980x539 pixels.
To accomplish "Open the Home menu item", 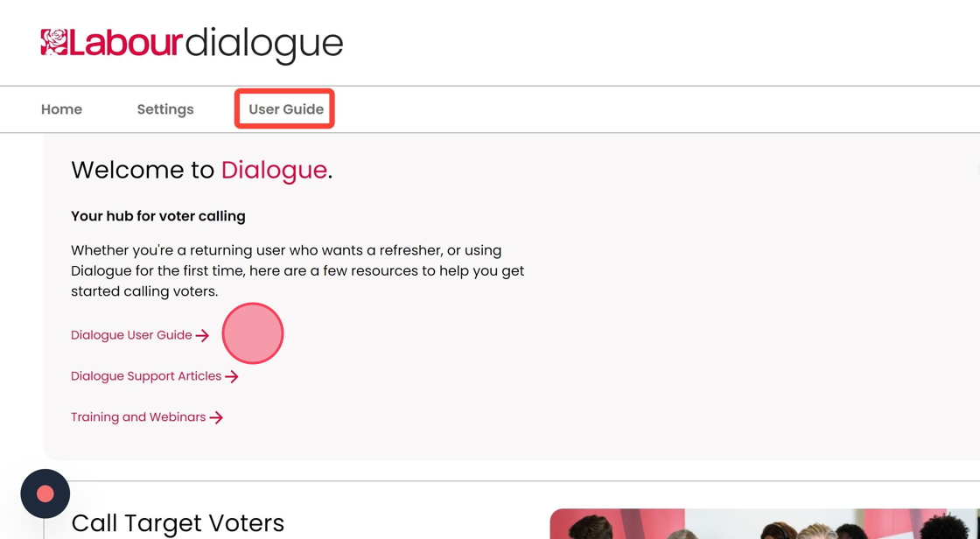I will coord(61,109).
